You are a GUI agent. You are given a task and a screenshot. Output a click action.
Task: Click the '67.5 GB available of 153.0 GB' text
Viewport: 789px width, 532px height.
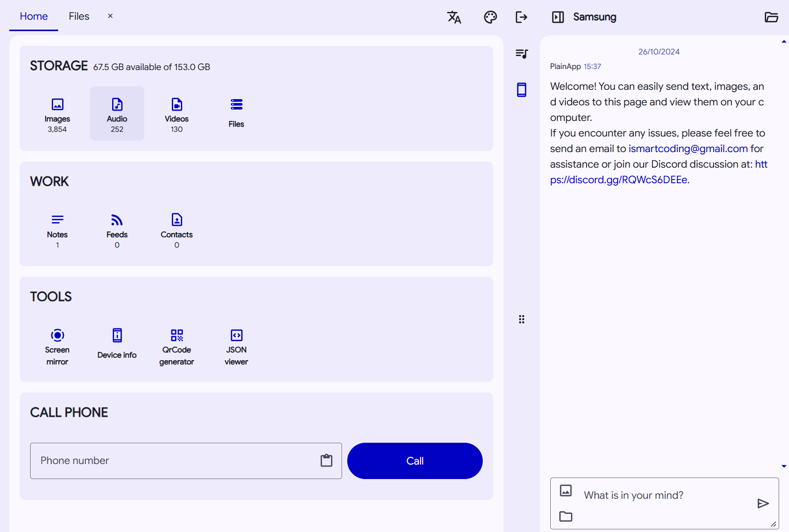152,67
